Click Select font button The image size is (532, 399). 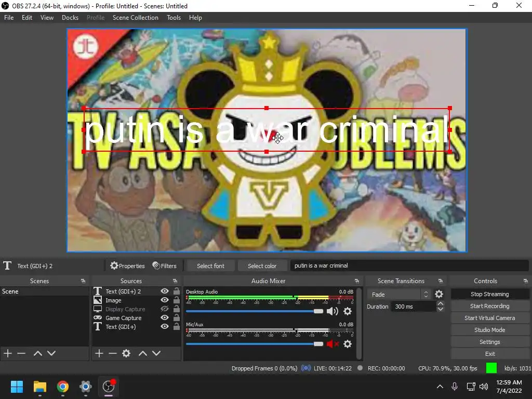pos(210,265)
